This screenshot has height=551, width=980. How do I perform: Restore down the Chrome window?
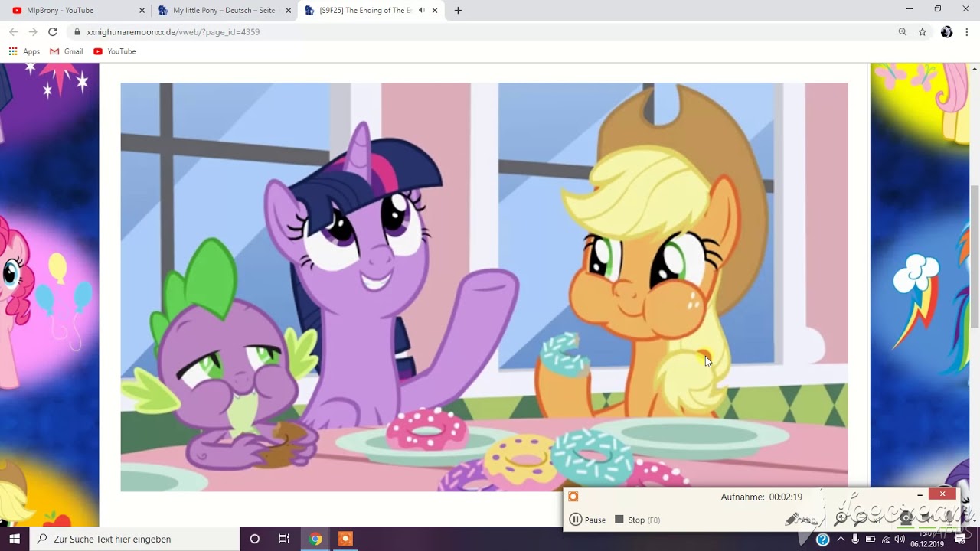(x=938, y=9)
